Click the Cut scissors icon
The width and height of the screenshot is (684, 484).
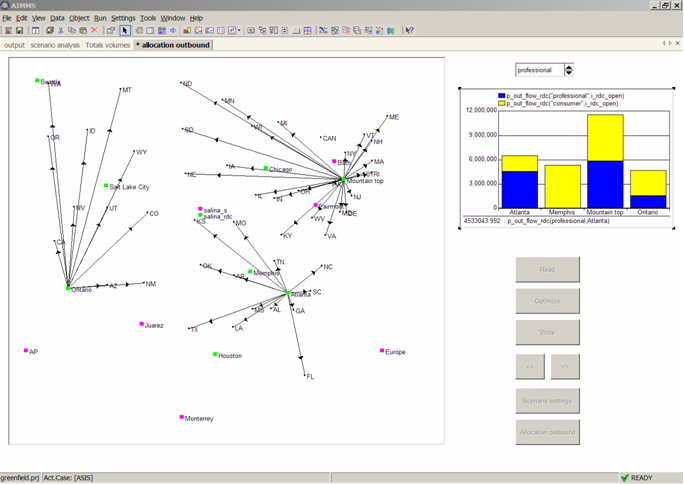61,30
